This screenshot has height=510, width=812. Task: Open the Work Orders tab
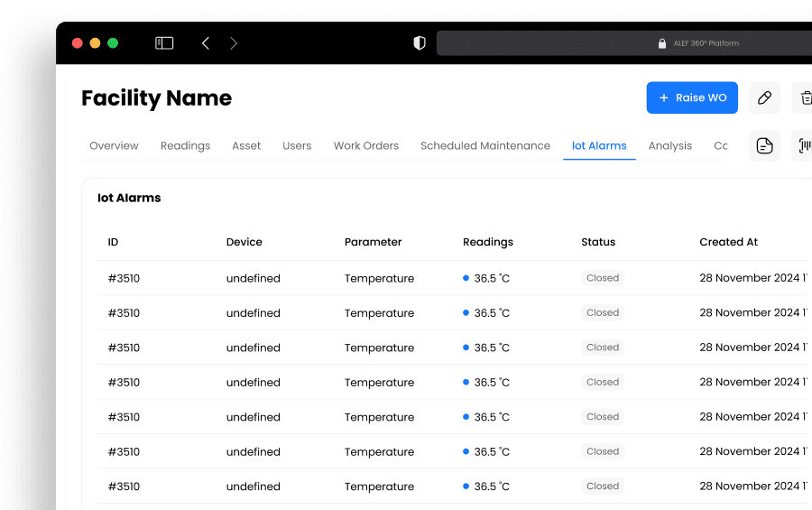(x=366, y=145)
